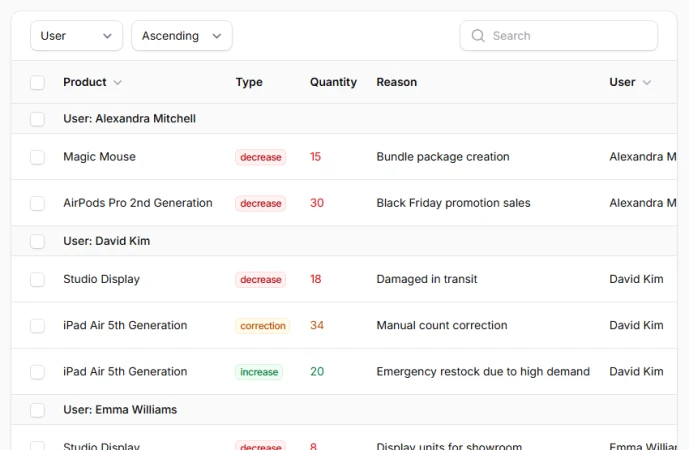689x450 pixels.
Task: Click the chevron icon beside User column header
Action: tap(646, 83)
